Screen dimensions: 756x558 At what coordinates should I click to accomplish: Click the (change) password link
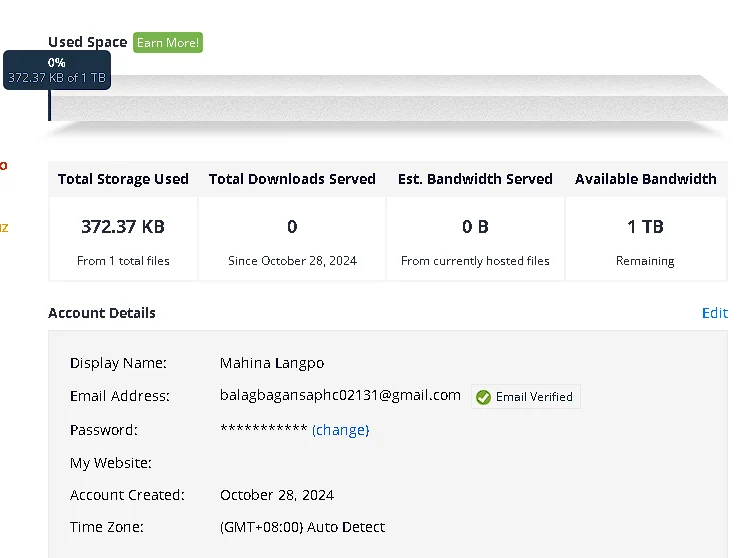(x=340, y=430)
